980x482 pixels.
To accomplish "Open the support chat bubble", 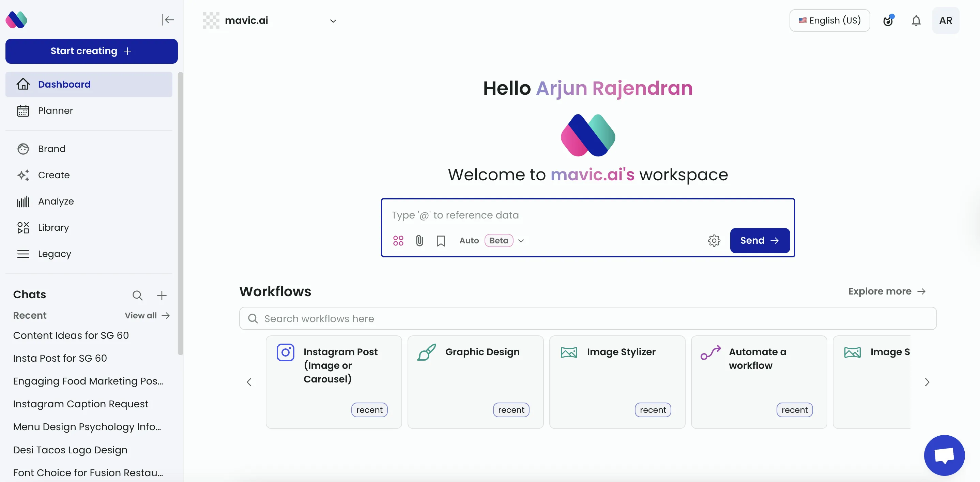I will click(944, 455).
